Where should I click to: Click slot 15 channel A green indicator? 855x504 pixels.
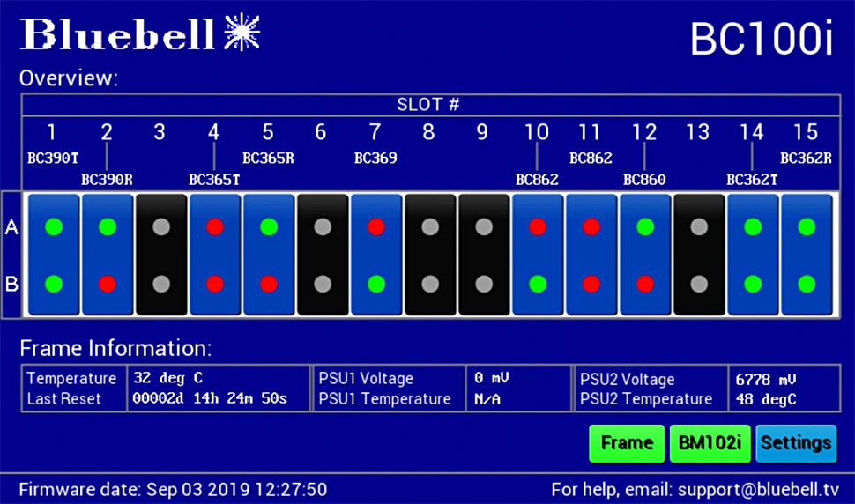click(807, 226)
